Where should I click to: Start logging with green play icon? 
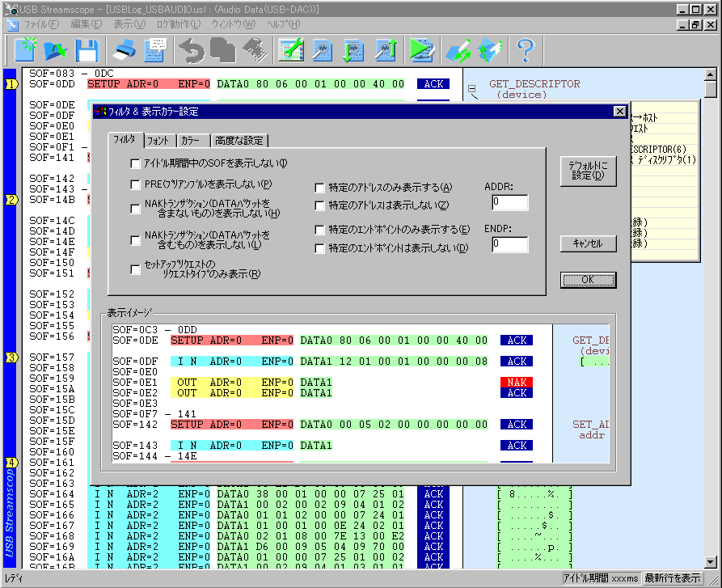(422, 49)
